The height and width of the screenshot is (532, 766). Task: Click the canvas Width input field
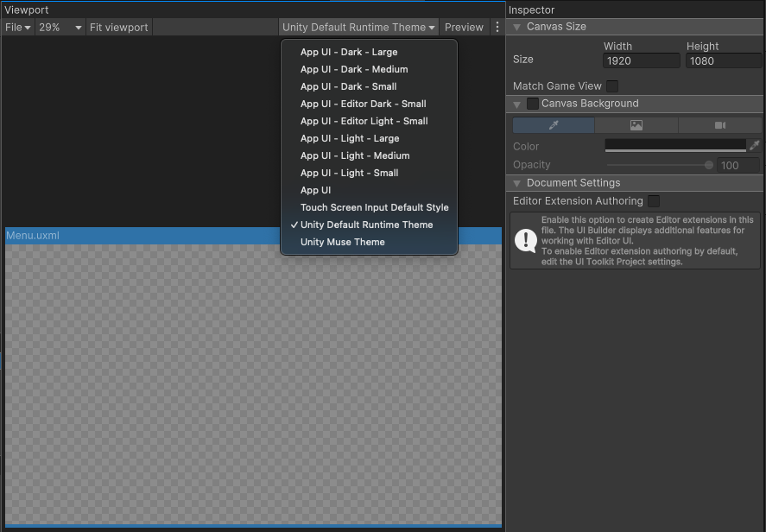click(x=642, y=61)
